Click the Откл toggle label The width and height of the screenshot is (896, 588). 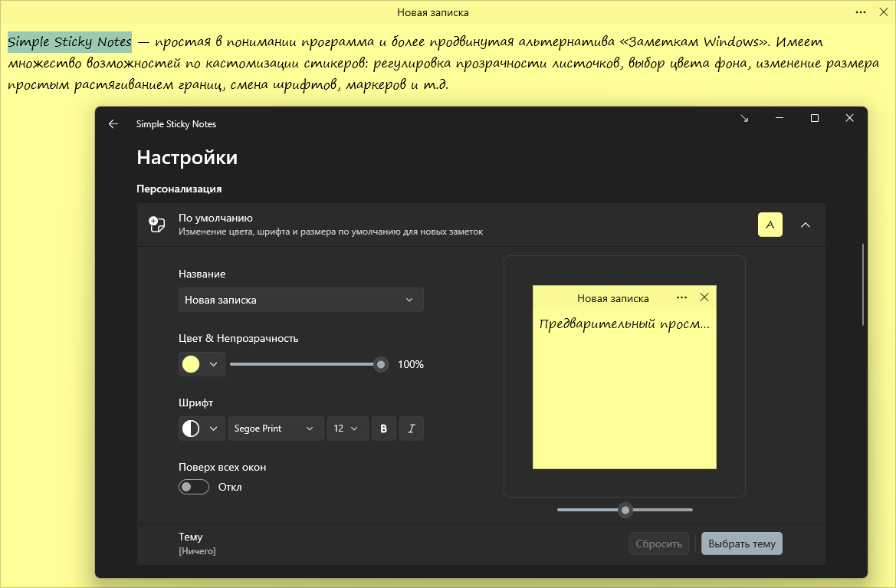point(230,487)
